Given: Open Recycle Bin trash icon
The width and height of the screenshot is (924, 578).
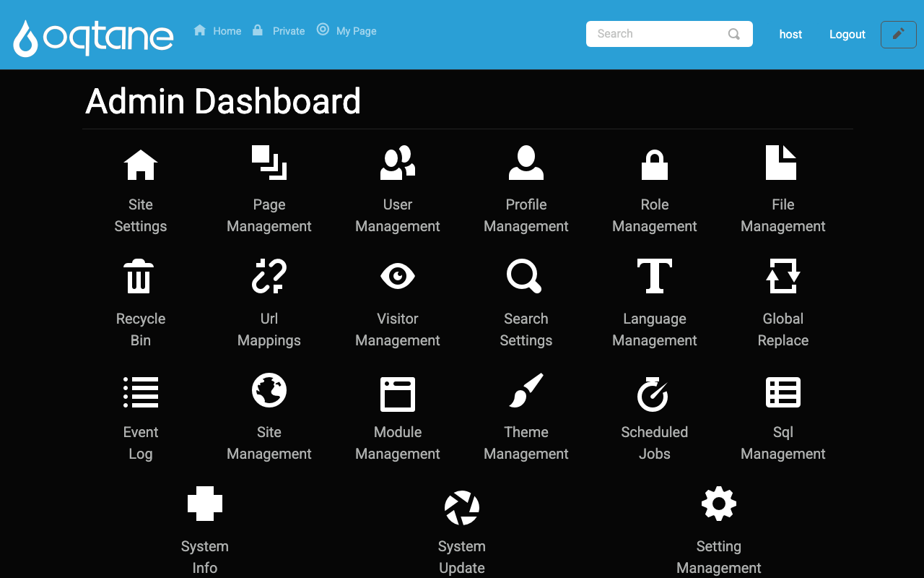Looking at the screenshot, I should pos(139,276).
